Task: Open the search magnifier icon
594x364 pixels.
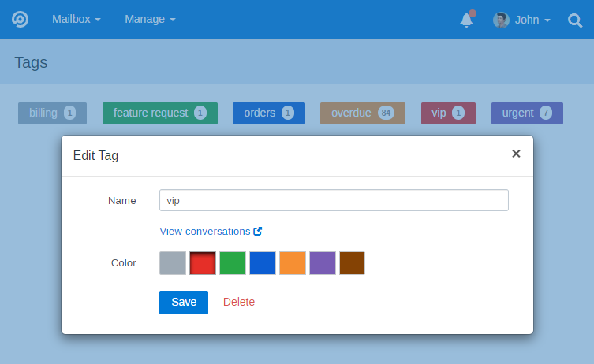Action: click(x=575, y=20)
